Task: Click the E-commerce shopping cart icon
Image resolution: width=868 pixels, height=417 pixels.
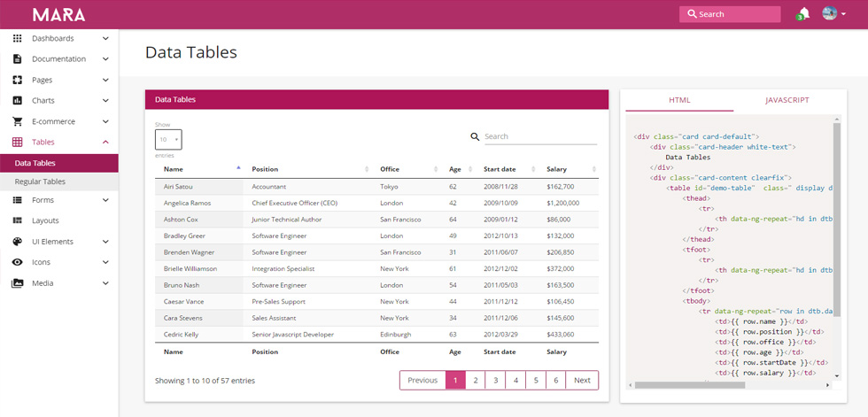Action: click(17, 121)
